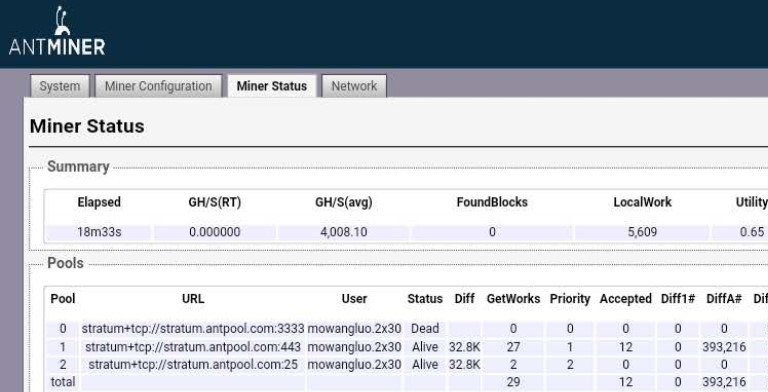Screen dimensions: 768x392
Task: Select the 393,216 DiffA# in pool 1 row
Action: click(x=724, y=347)
